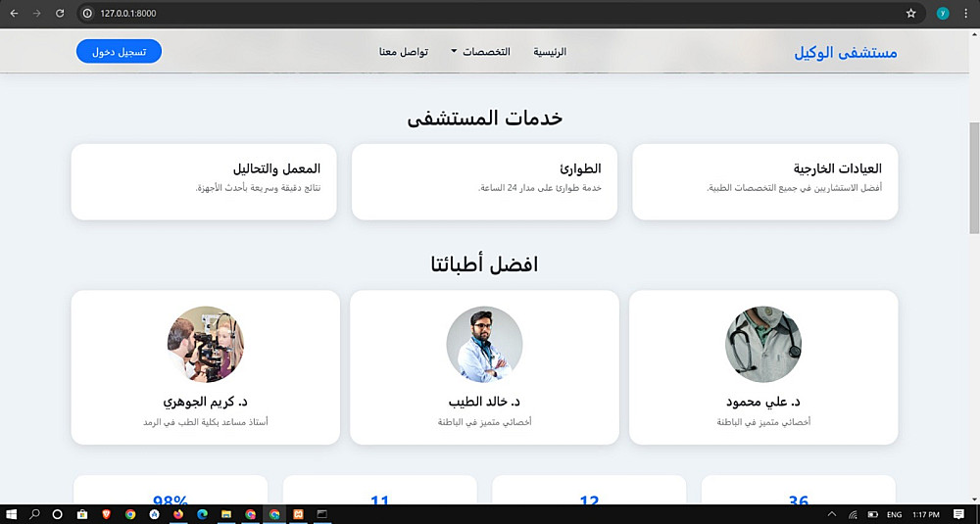Open the XAMPP icon in the taskbar
The height and width of the screenshot is (524, 980).
coord(298,514)
